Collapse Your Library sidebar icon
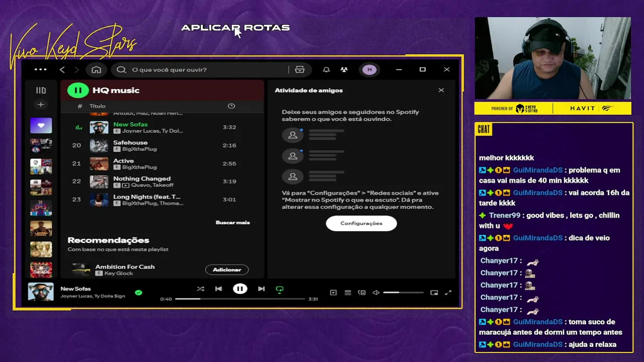Image resolution: width=644 pixels, height=362 pixels. pos(41,90)
